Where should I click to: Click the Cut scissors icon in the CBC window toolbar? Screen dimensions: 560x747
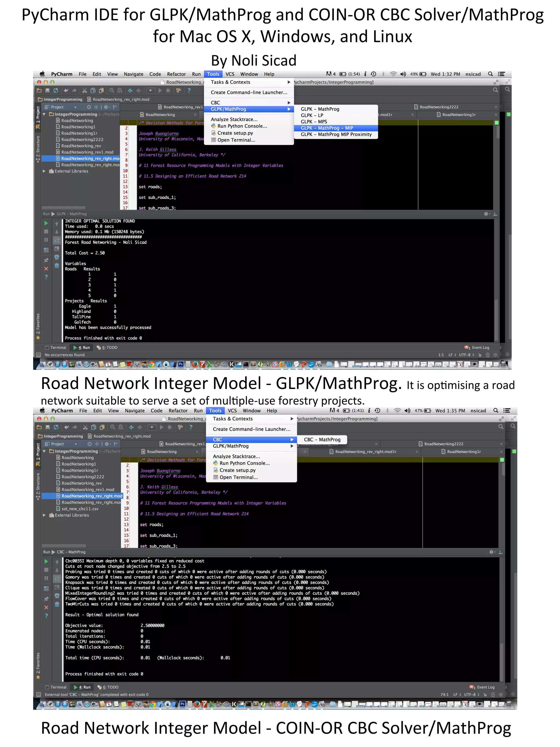pos(85,427)
